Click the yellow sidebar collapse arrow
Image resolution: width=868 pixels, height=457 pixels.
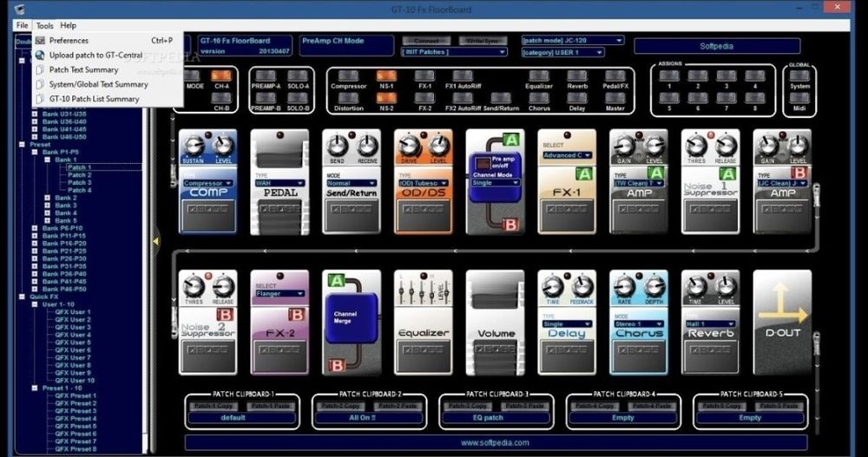(155, 241)
